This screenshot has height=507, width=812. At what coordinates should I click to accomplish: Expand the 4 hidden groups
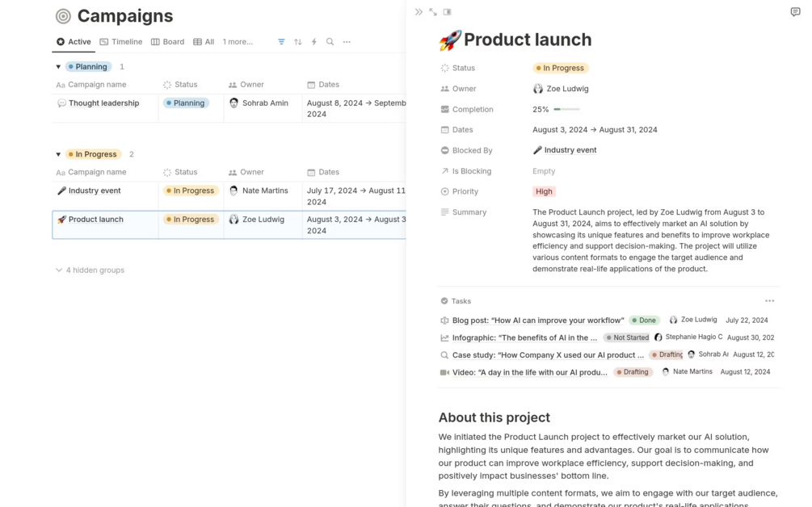90,270
